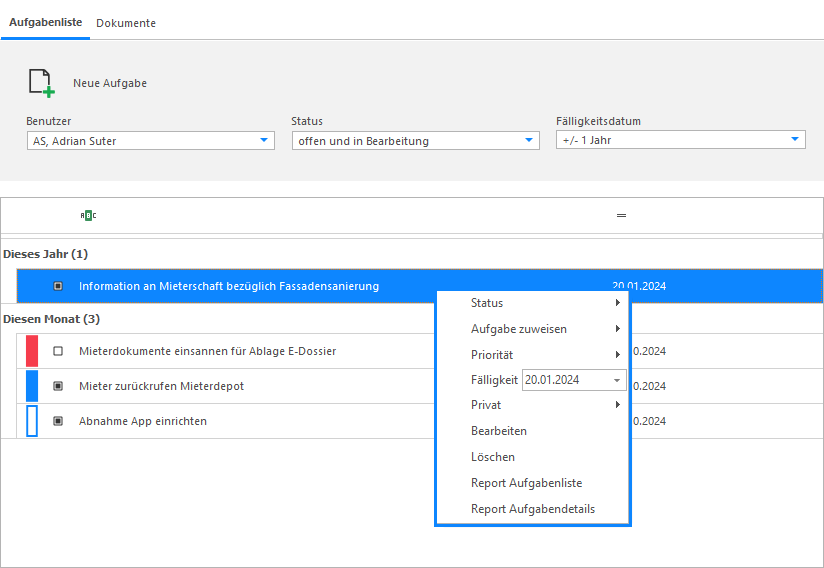
Task: Switch to the Dokumente tab
Action: 126,23
